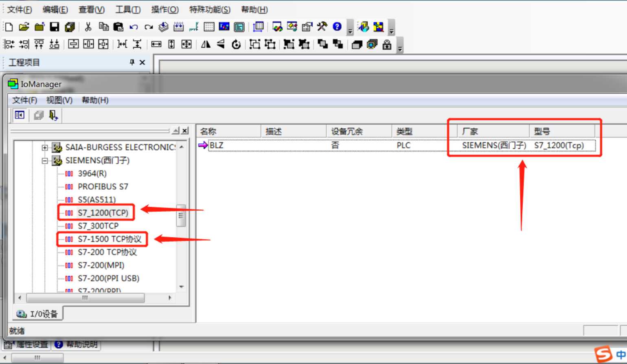The width and height of the screenshot is (627, 364).
Task: Click the IoManager show/hide tree pane icon
Action: pos(20,115)
